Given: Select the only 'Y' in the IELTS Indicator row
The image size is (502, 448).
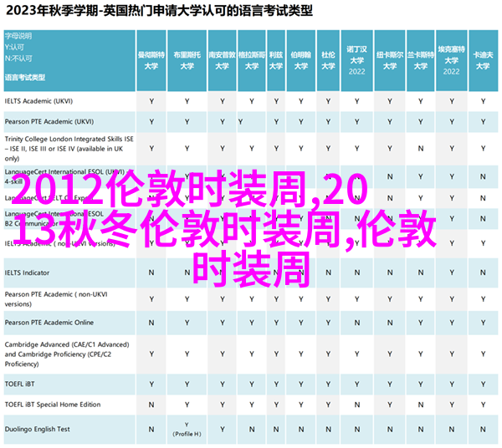Looking at the screenshot, I should pos(452,272).
